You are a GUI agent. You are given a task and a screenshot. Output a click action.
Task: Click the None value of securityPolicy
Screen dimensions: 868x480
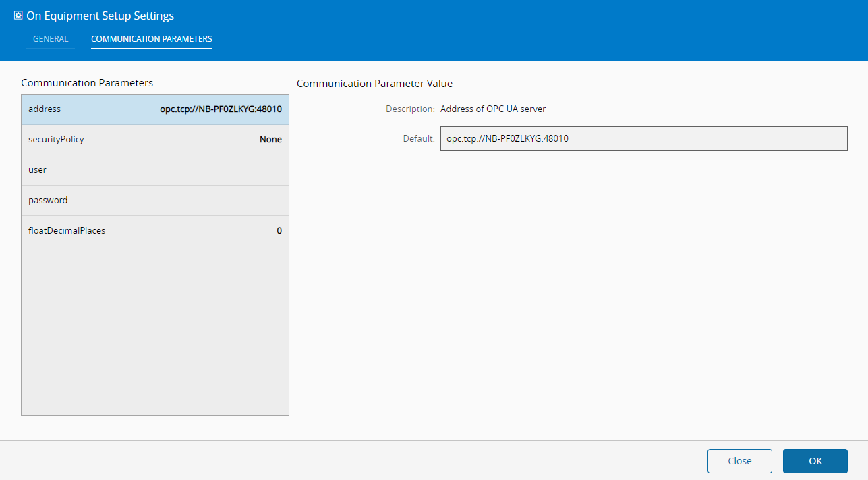point(270,140)
